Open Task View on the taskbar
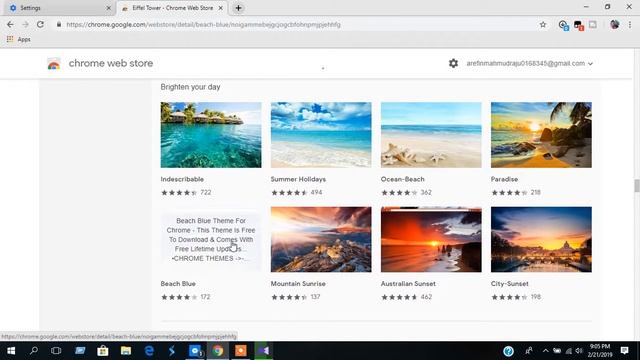This screenshot has height=360, width=640. (56, 351)
